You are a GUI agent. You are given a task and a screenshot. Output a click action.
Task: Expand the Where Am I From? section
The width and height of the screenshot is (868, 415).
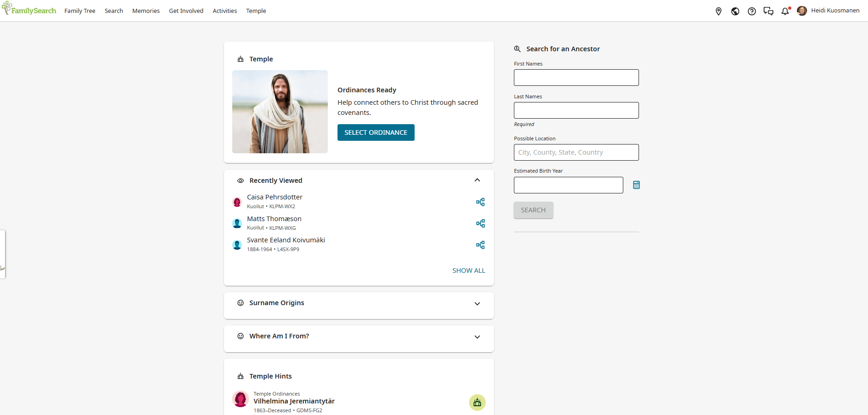(477, 337)
